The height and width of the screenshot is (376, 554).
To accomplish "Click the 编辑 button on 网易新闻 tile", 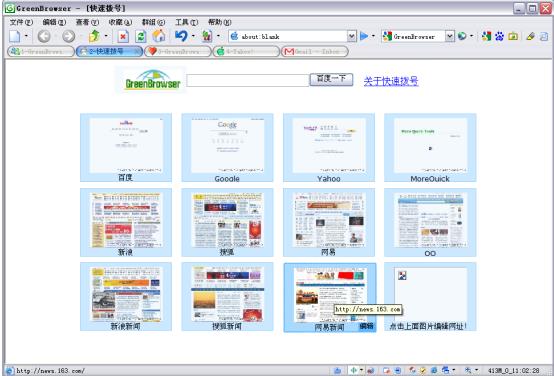I will coord(366,326).
